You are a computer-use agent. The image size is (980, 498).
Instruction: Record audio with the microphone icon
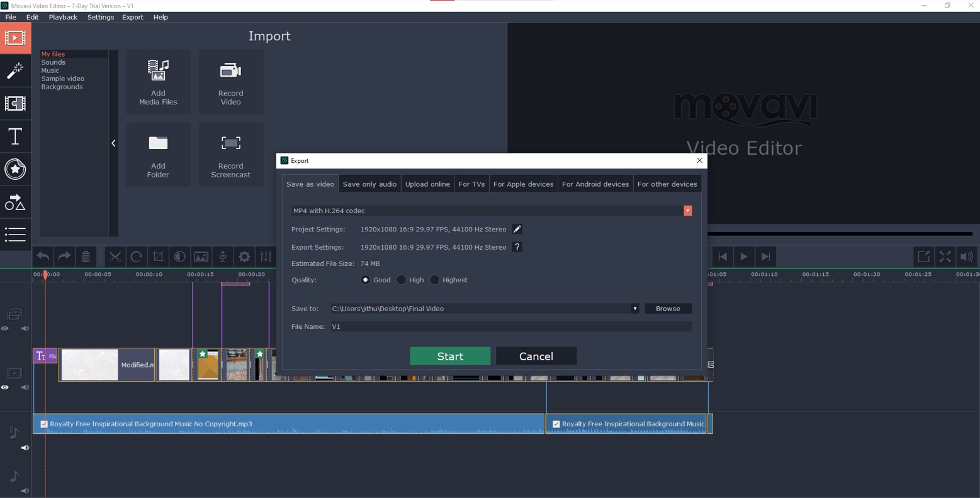pos(222,257)
